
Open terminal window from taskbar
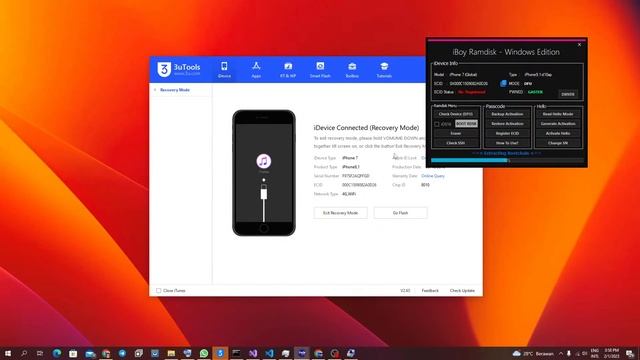[x=236, y=353]
